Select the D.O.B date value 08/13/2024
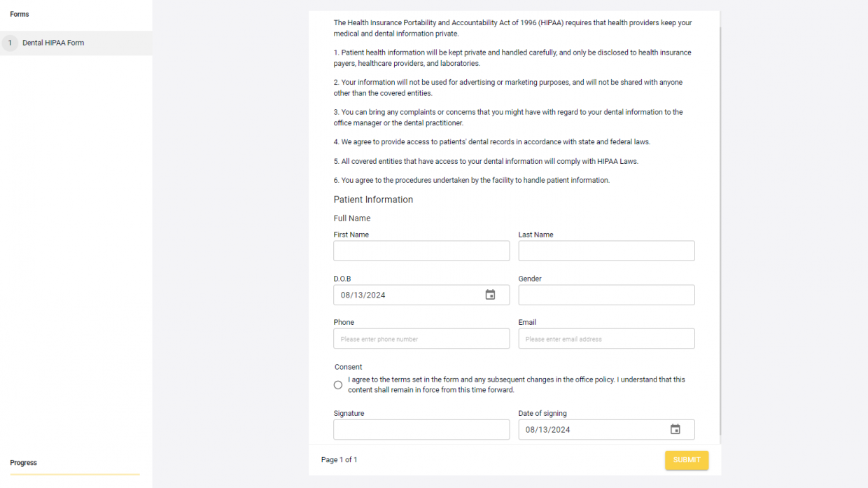 coord(361,295)
